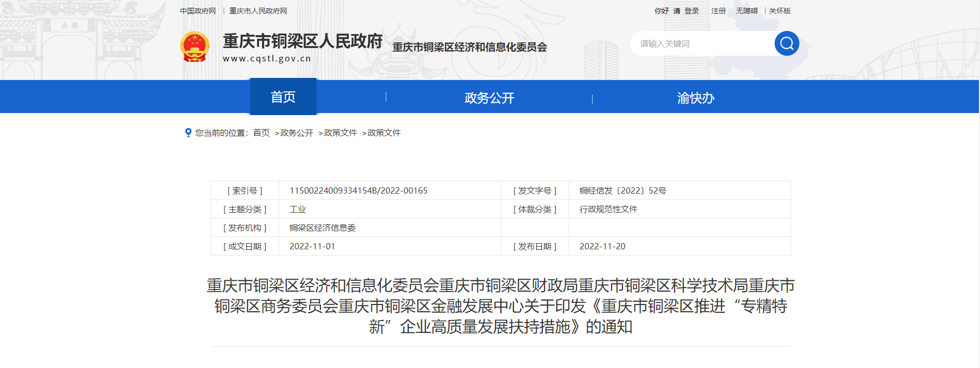
Task: Click 政务公开 in the breadcrumb trail
Action: (x=297, y=133)
